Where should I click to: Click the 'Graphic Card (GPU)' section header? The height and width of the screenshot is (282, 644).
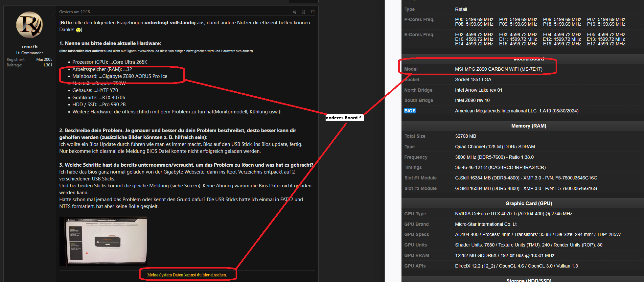(x=529, y=203)
